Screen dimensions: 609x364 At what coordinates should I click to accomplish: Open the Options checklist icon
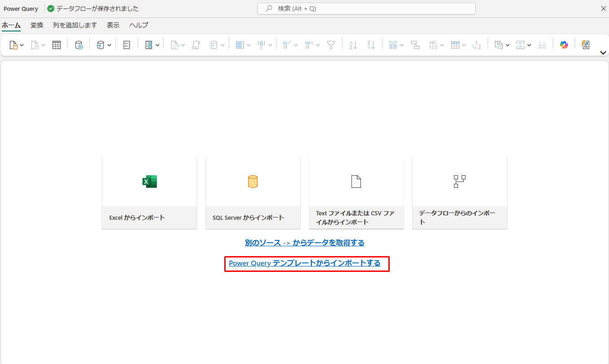tap(127, 45)
